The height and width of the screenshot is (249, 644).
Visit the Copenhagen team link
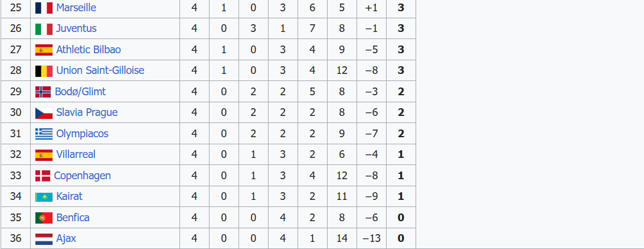[82, 176]
